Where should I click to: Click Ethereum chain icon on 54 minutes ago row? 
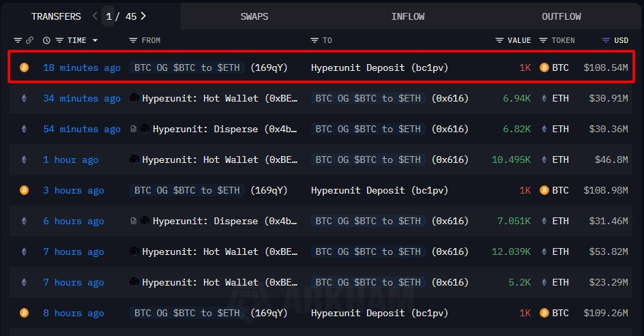pos(25,129)
